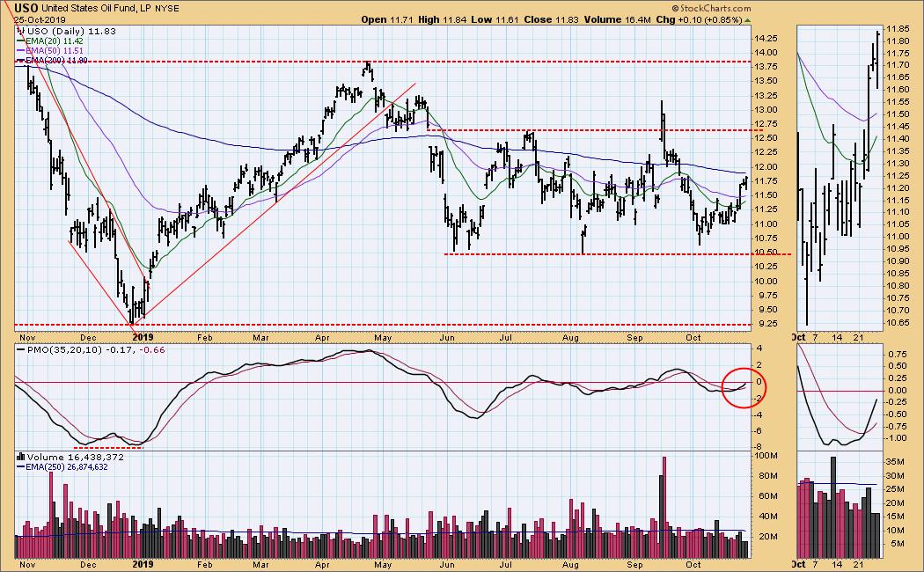Click the 100M label on the volume axis

coord(766,456)
